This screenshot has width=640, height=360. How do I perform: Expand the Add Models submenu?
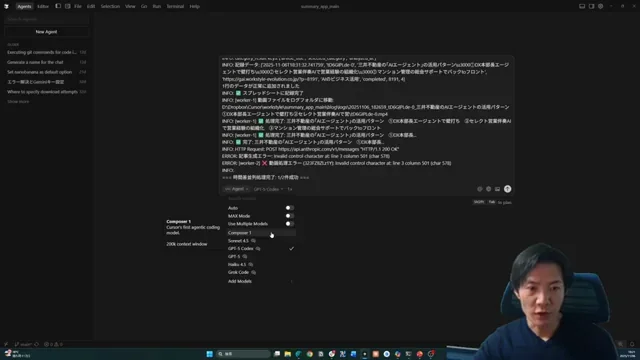261,281
